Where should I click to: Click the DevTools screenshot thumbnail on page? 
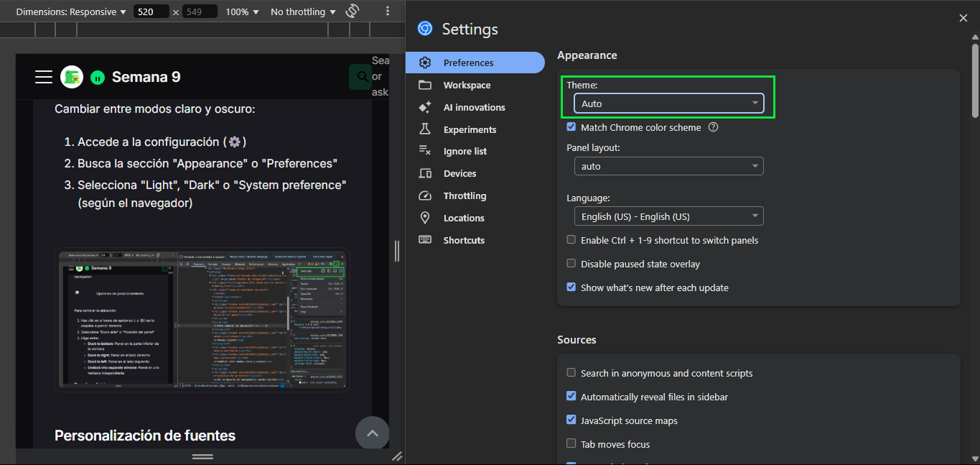[202, 320]
